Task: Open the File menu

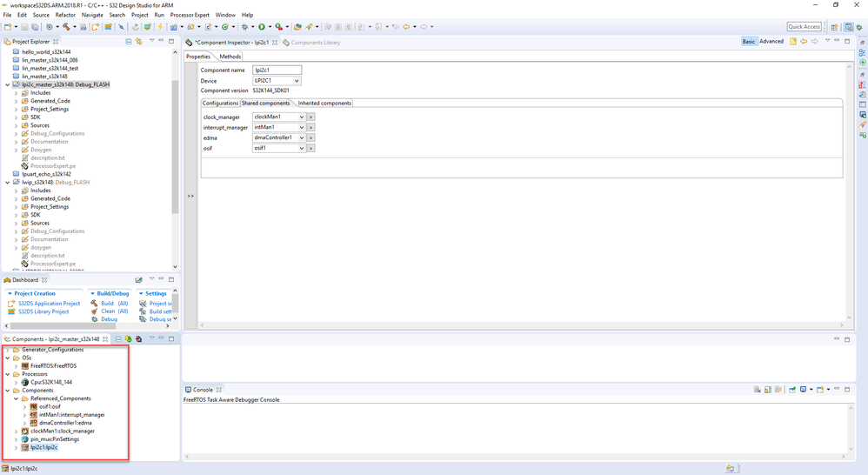Action: pos(7,15)
